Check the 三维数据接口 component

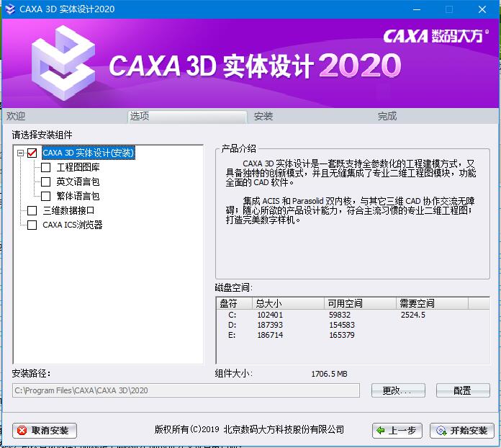tap(32, 210)
